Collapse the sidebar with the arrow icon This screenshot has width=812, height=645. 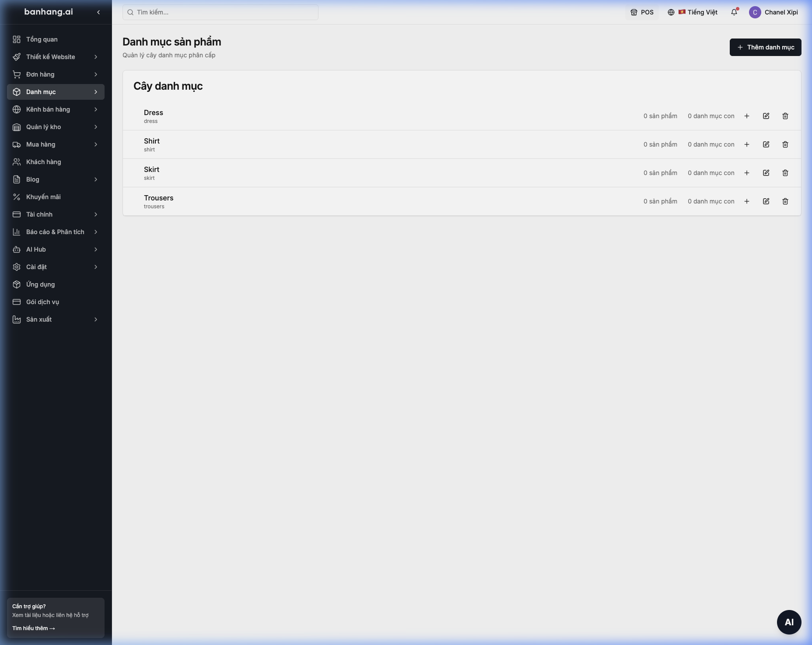(98, 12)
